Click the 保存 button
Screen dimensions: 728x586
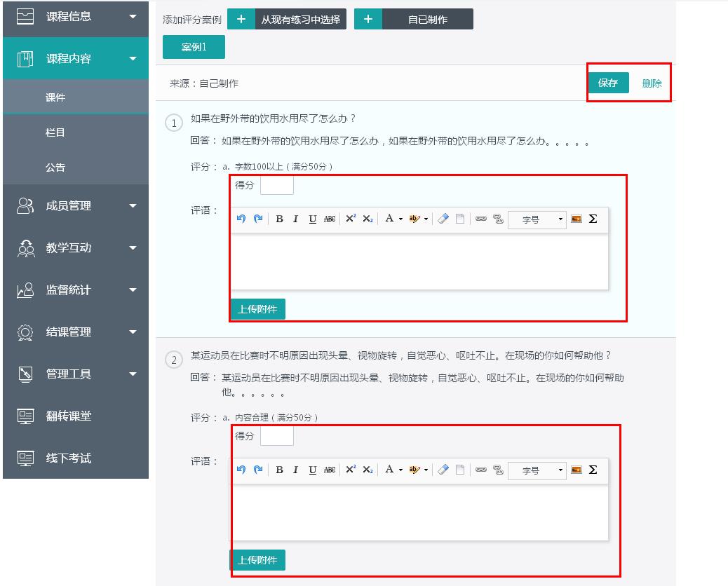tap(608, 83)
